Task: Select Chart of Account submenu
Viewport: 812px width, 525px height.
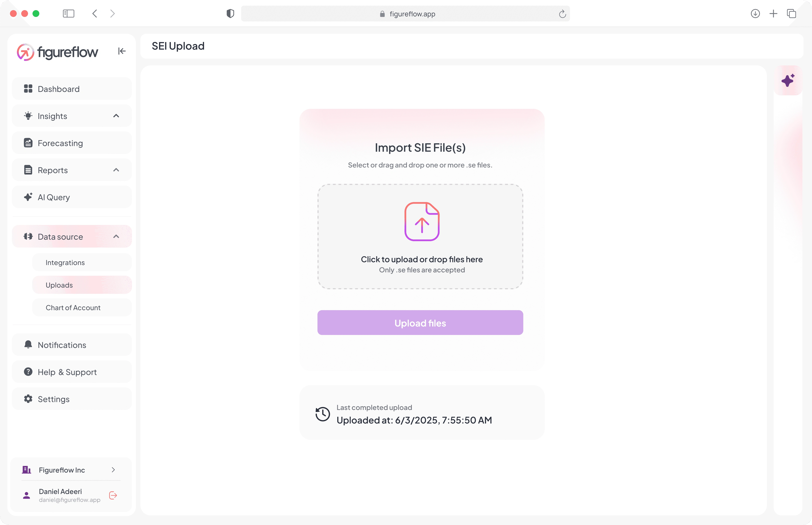Action: [x=82, y=308]
